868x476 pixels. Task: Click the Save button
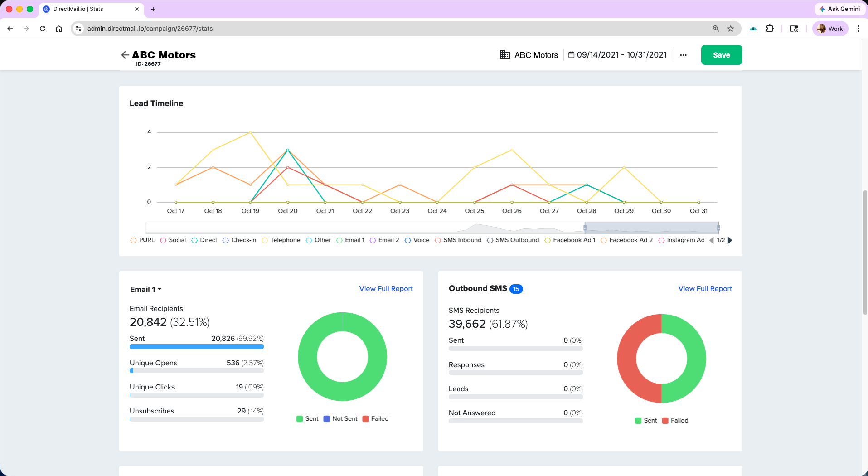(x=721, y=54)
